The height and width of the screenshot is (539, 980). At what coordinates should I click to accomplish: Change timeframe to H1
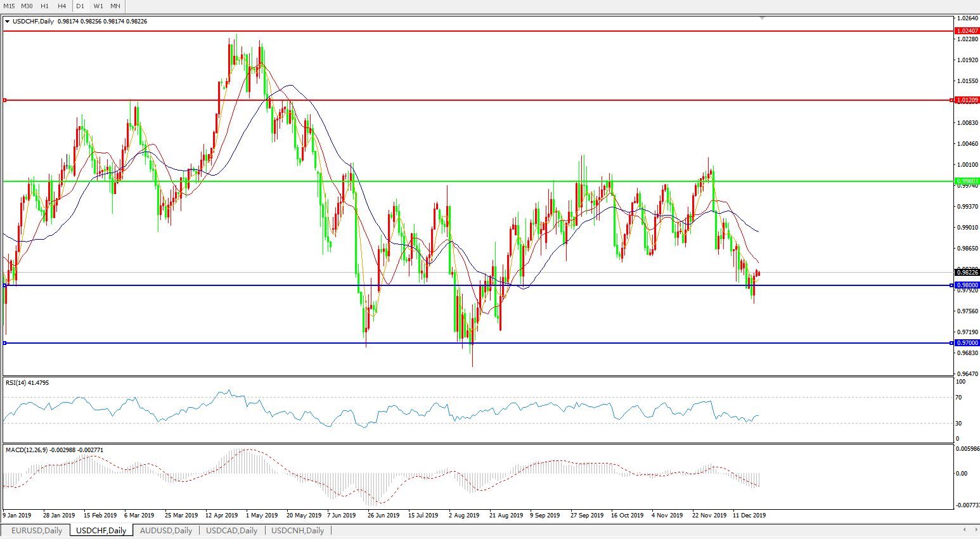pyautogui.click(x=44, y=6)
